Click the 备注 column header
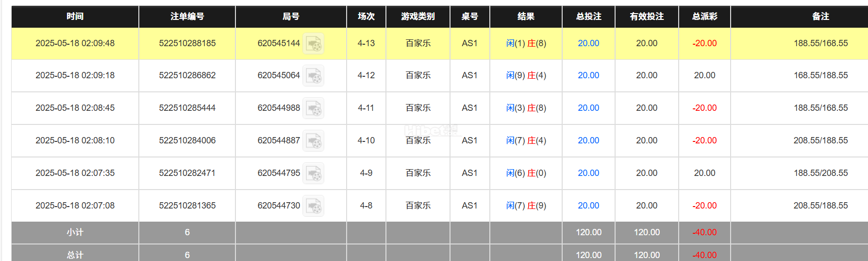Screen dimensions: 868x261 tap(820, 17)
